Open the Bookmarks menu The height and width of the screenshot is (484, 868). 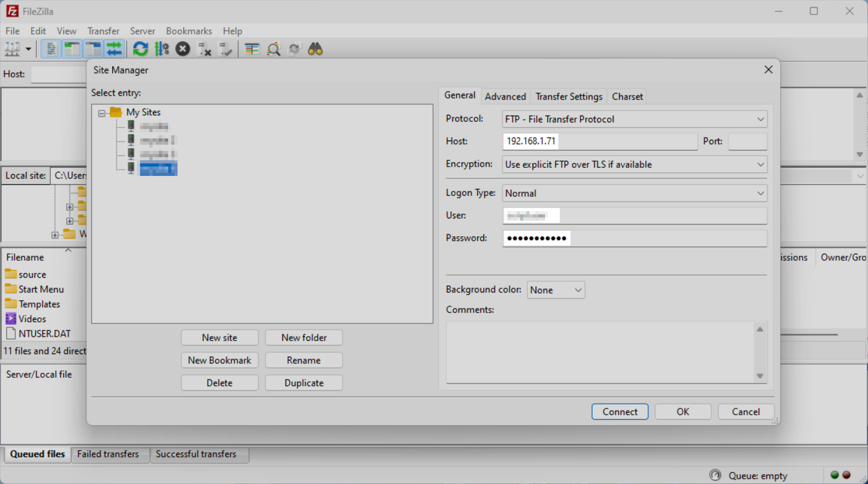pyautogui.click(x=189, y=31)
